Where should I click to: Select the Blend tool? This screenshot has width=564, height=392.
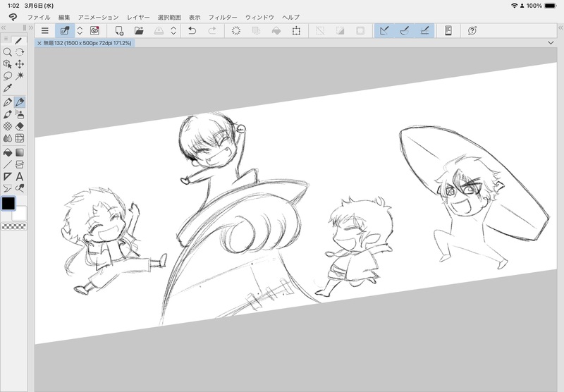(x=7, y=138)
